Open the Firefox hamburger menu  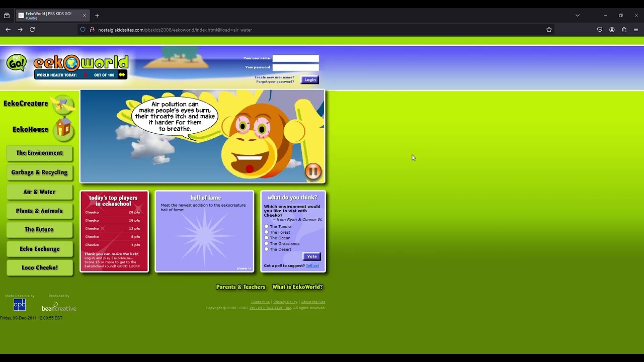636,30
